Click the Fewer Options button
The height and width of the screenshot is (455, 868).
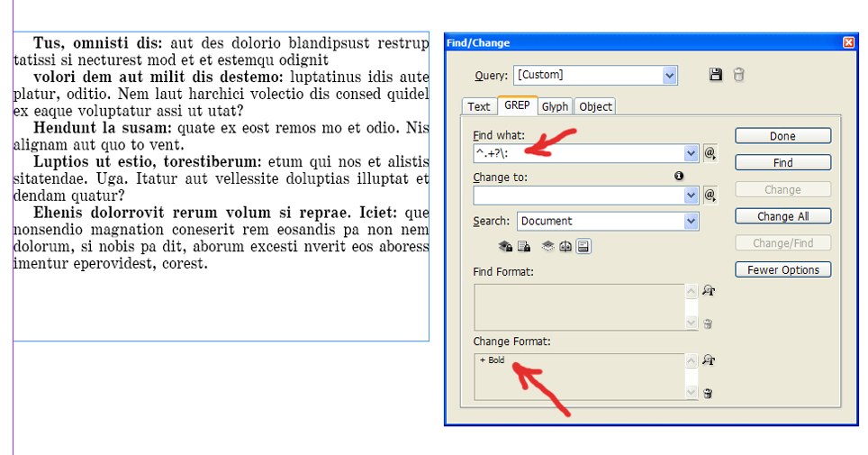pos(782,269)
